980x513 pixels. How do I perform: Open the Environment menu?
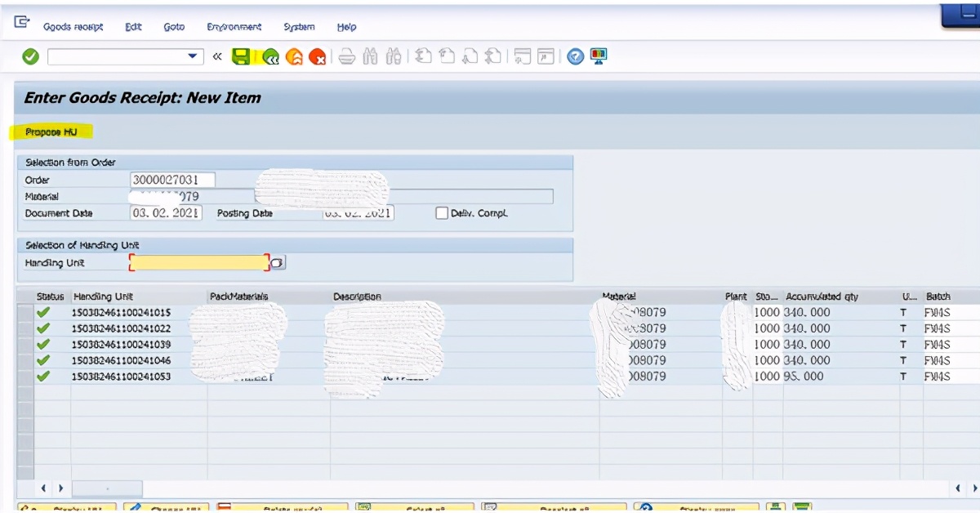pos(234,27)
